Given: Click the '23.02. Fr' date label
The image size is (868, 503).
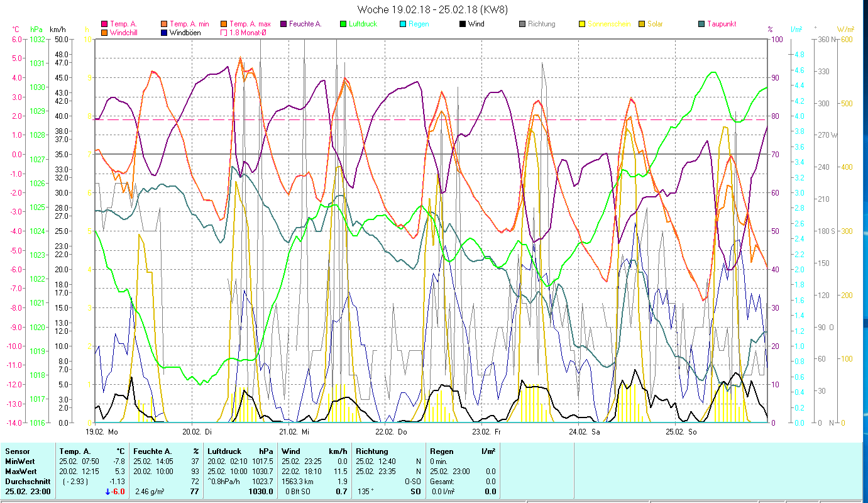Looking at the screenshot, I should pos(486,432).
